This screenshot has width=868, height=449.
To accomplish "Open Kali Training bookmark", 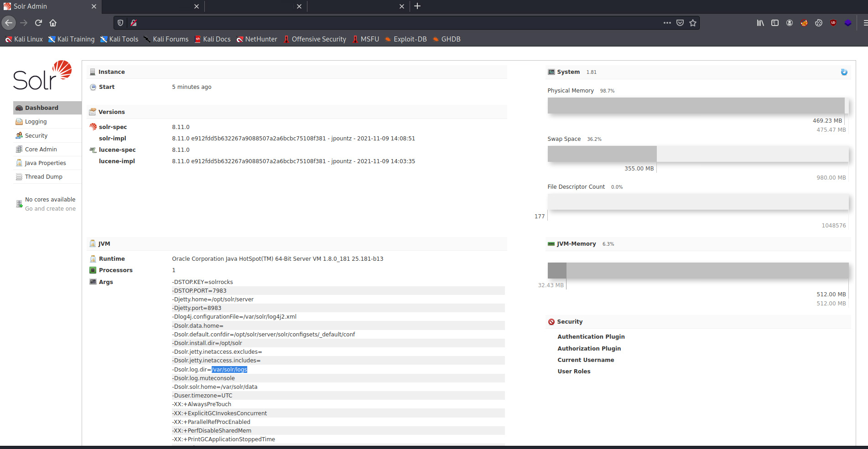I will [x=72, y=39].
